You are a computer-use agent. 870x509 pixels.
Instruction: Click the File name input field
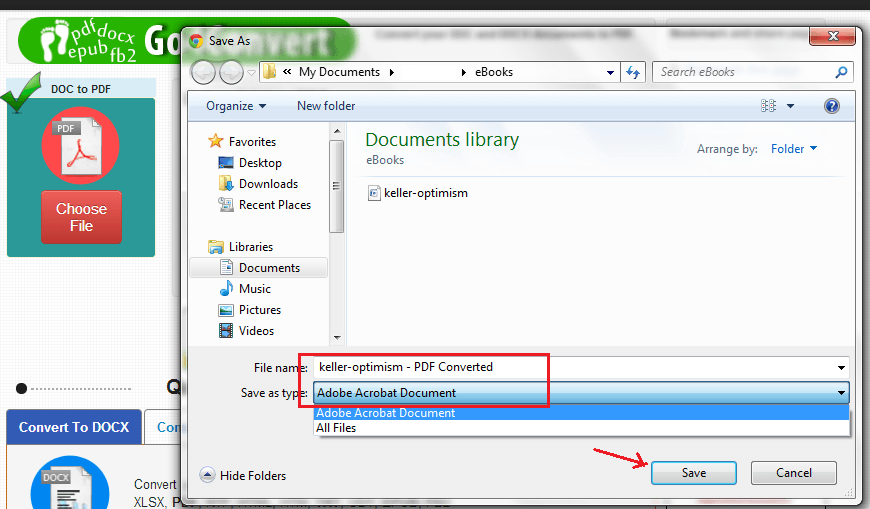click(x=581, y=367)
